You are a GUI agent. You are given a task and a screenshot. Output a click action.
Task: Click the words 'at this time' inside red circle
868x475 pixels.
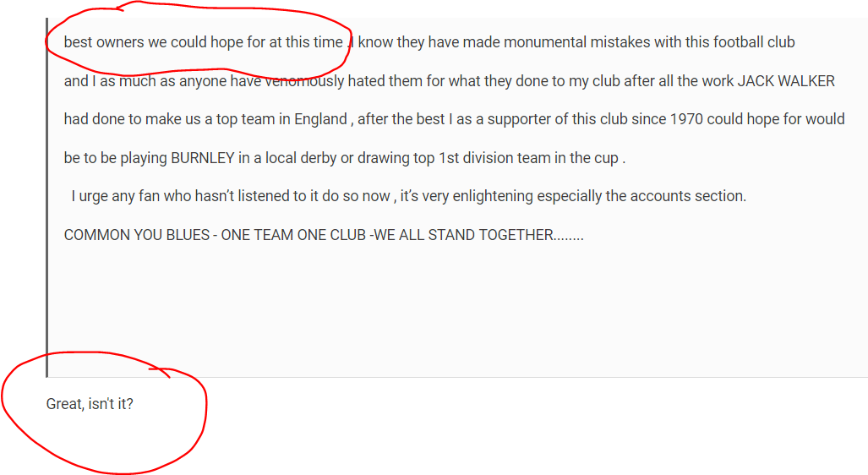click(x=306, y=42)
